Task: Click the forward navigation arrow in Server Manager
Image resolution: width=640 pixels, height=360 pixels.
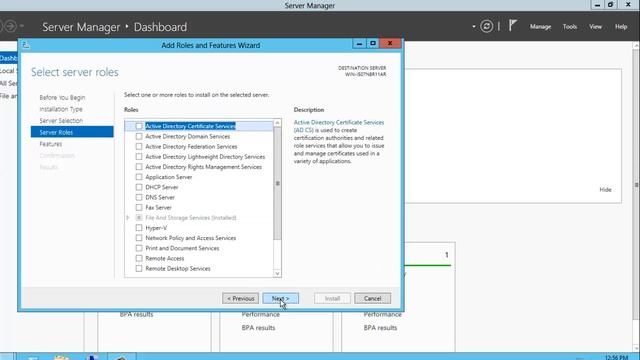Action: coord(11,27)
